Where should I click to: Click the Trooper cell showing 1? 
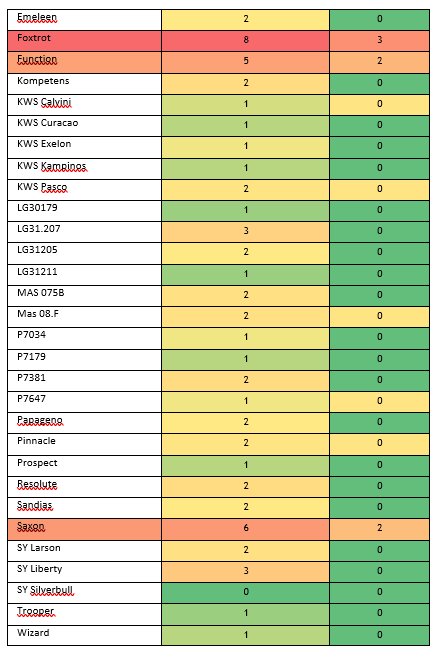[245, 614]
